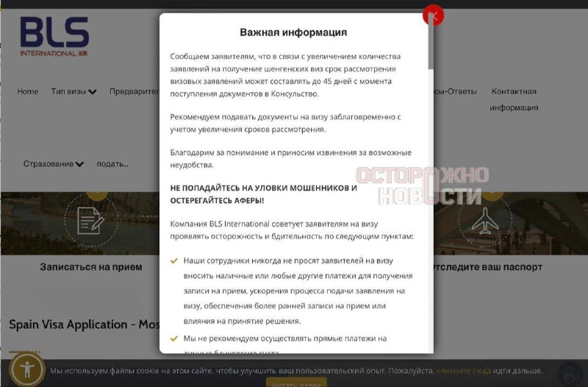Open the Предварител... menu item
Image resolution: width=588 pixels, height=387 pixels.
[x=135, y=91]
